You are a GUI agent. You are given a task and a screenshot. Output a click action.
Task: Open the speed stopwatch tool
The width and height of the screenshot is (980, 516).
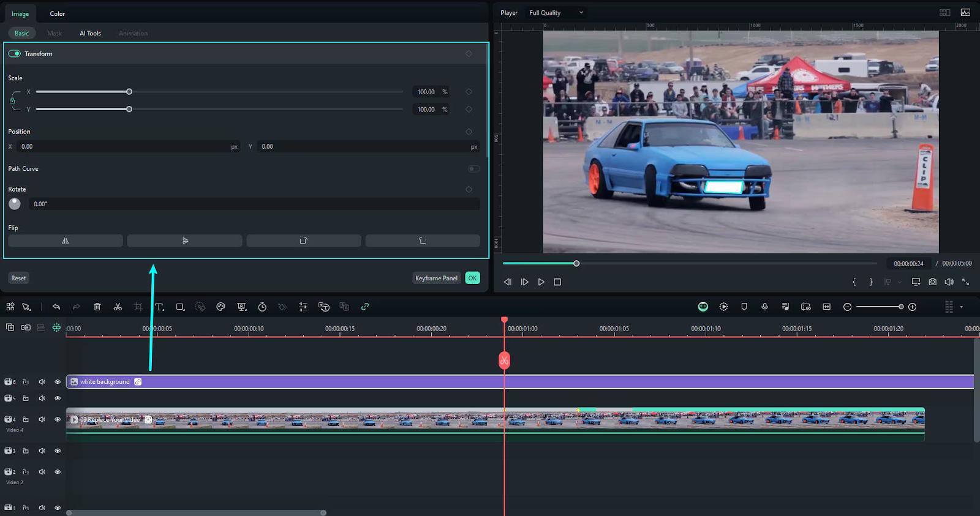(x=262, y=307)
